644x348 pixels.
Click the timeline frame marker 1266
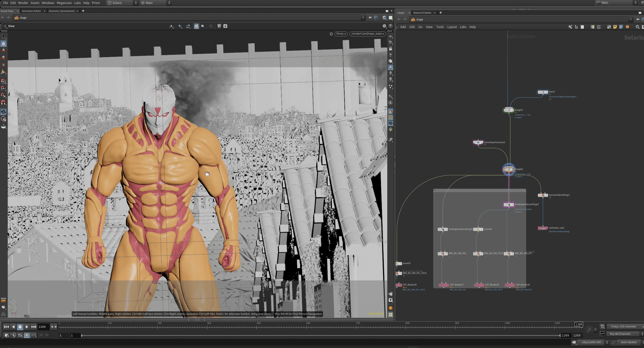579,325
